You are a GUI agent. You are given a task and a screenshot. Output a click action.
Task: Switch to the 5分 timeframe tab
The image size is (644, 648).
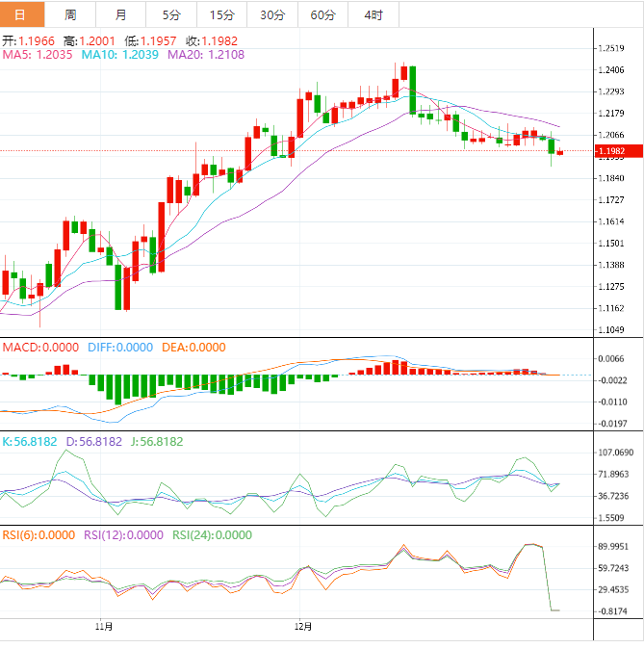coord(170,14)
